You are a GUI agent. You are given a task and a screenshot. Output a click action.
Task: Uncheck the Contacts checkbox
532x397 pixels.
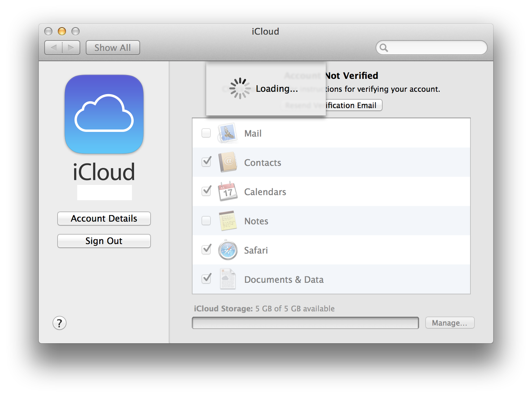pyautogui.click(x=206, y=161)
